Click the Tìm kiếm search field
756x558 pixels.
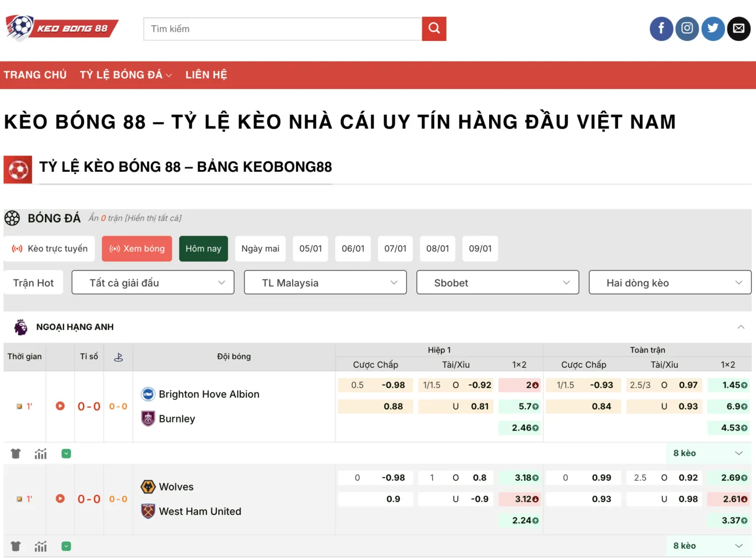[x=282, y=29]
